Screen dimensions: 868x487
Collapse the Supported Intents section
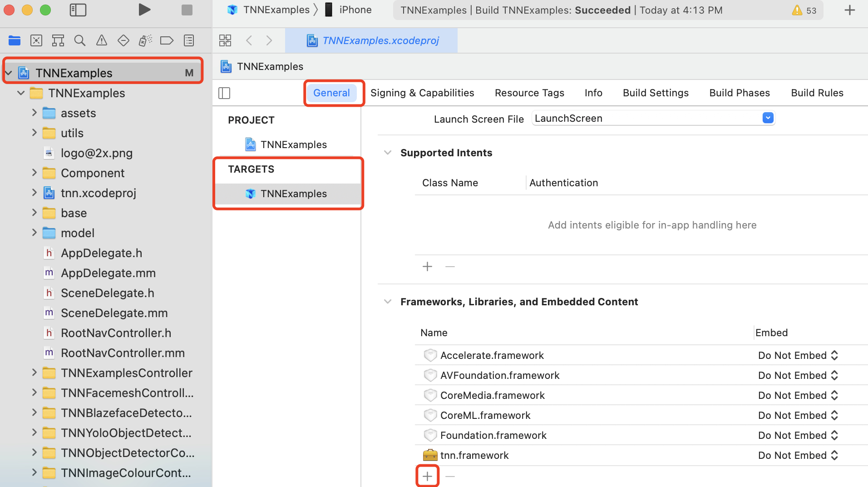point(388,153)
